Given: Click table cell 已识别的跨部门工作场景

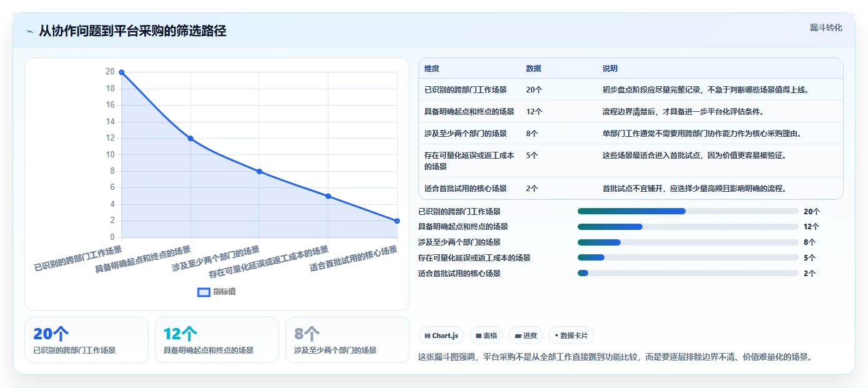Looking at the screenshot, I should (x=465, y=89).
